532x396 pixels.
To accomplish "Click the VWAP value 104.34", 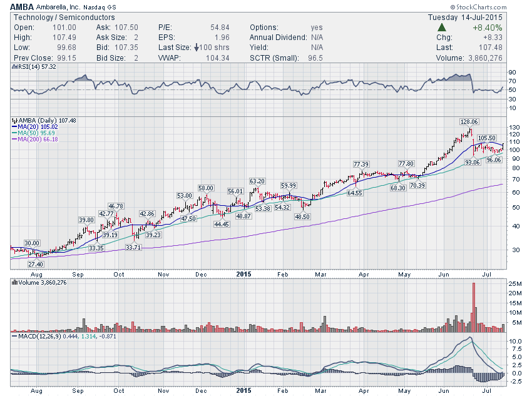I will click(217, 58).
